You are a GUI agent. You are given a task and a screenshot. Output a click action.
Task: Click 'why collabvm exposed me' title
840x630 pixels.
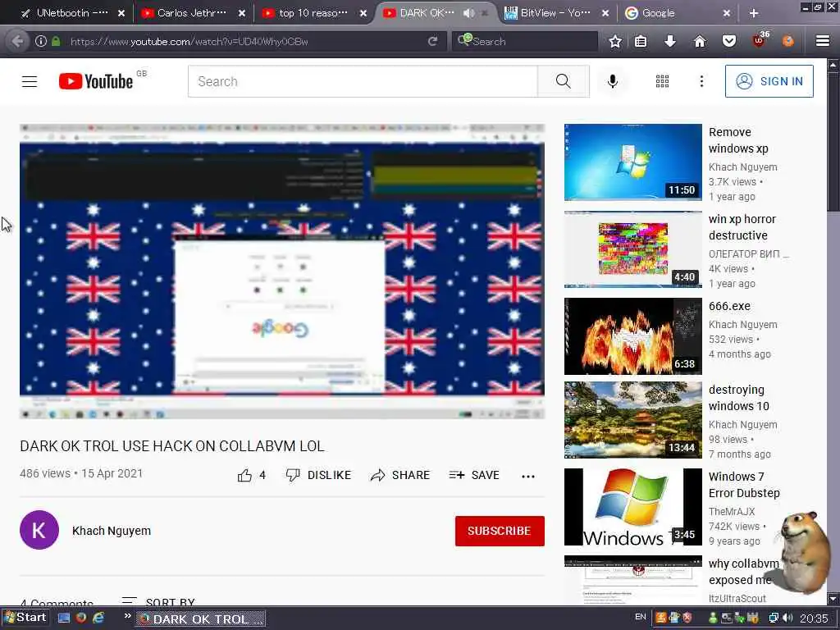coord(743,572)
